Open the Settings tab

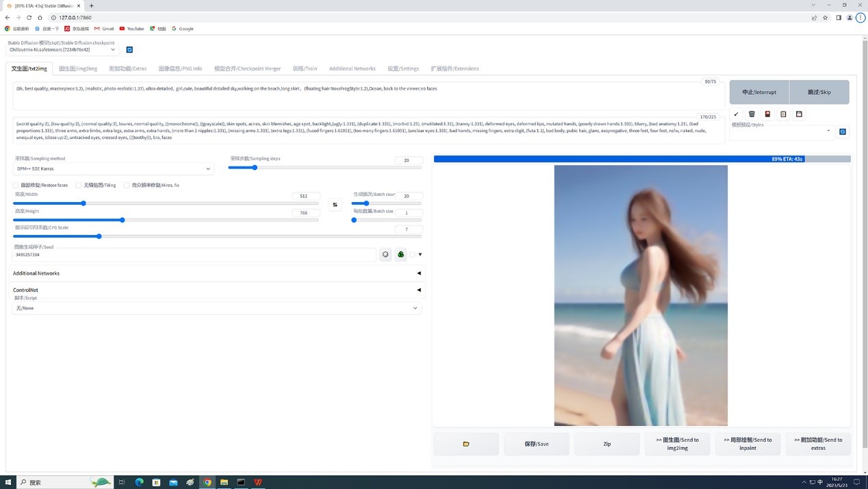(x=403, y=68)
